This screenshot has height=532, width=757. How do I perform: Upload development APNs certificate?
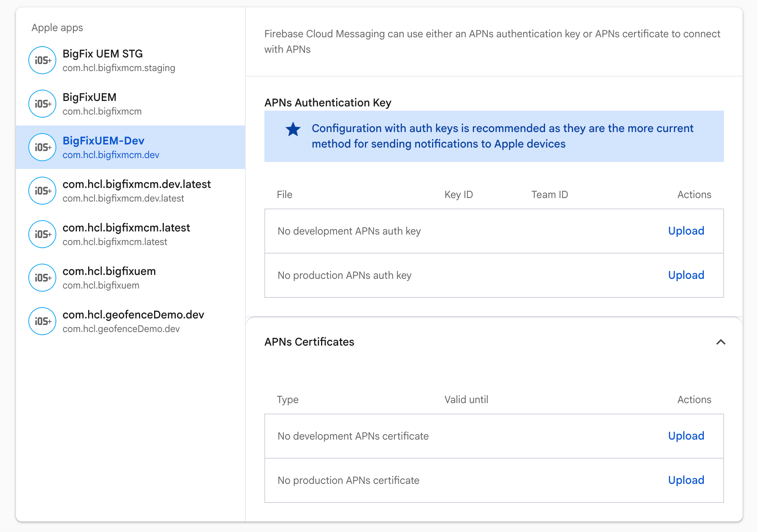pyautogui.click(x=686, y=436)
